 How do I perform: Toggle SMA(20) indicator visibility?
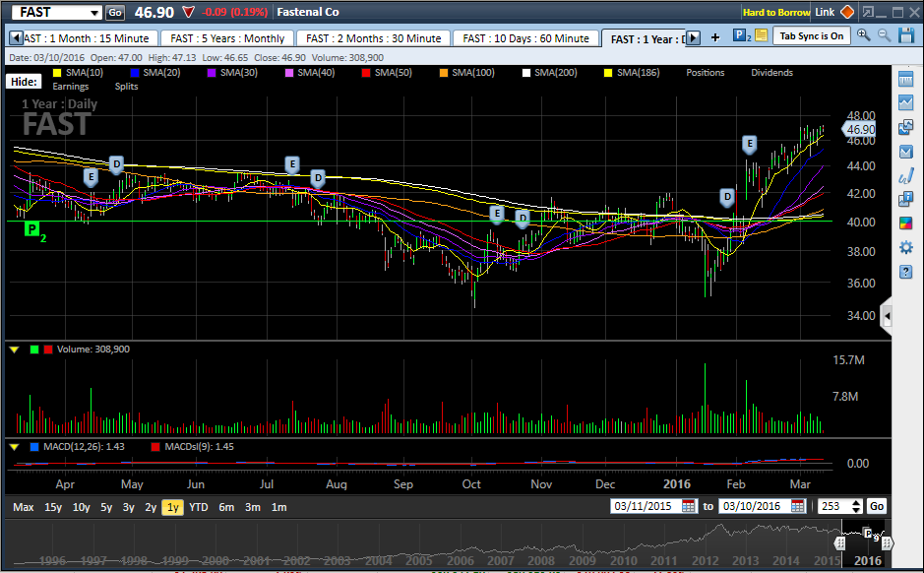coord(154,73)
